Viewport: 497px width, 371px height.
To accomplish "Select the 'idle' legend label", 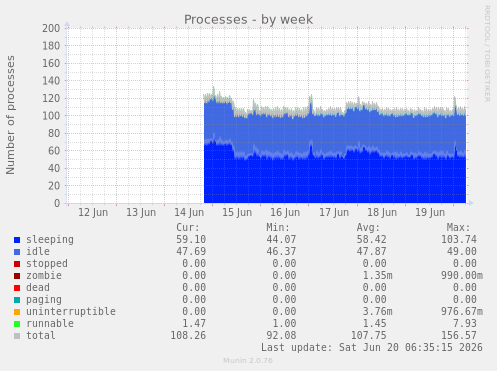I will pyautogui.click(x=38, y=251).
